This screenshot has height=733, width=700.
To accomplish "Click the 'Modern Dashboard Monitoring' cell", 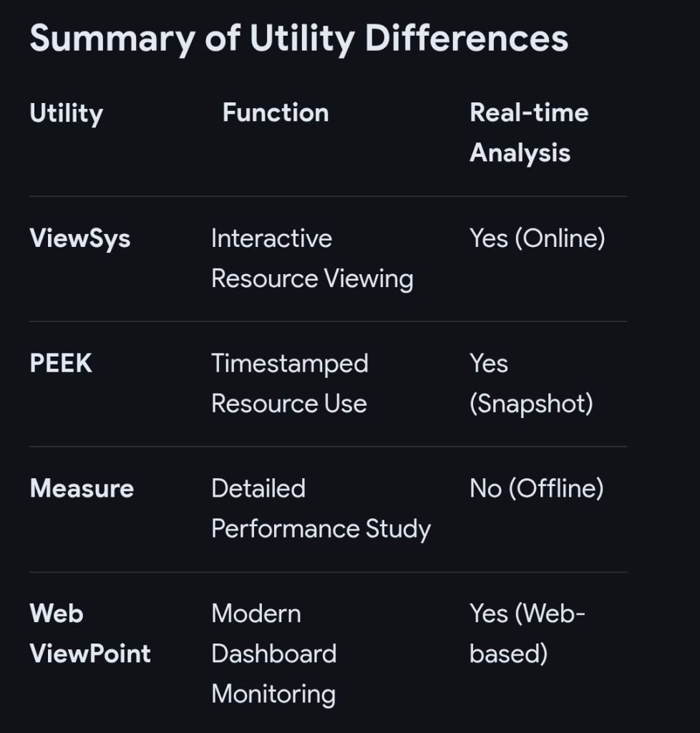I will pyautogui.click(x=273, y=654).
